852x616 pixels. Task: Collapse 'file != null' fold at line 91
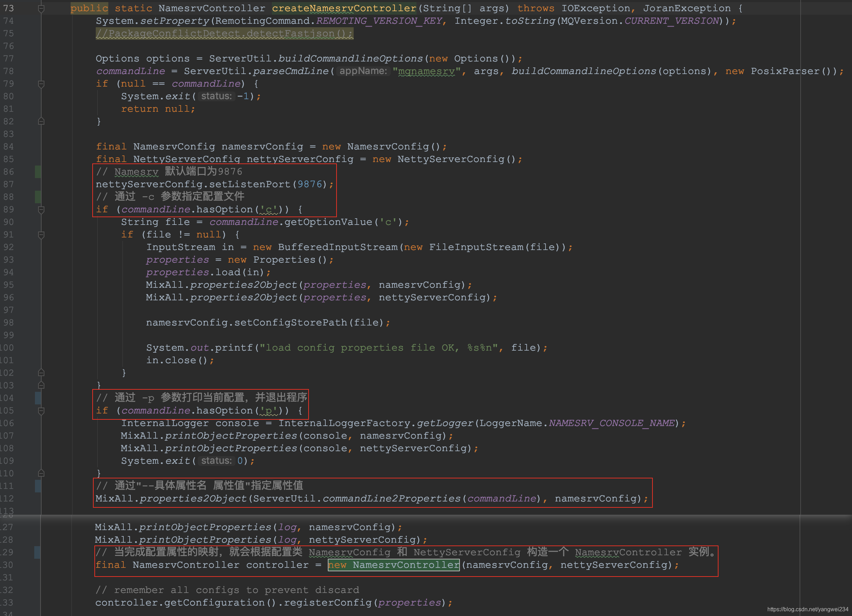(41, 235)
